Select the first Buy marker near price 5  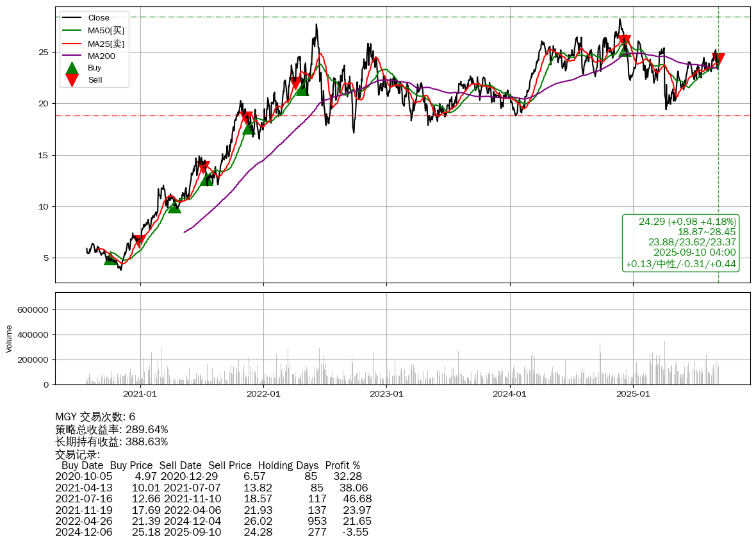coord(111,258)
